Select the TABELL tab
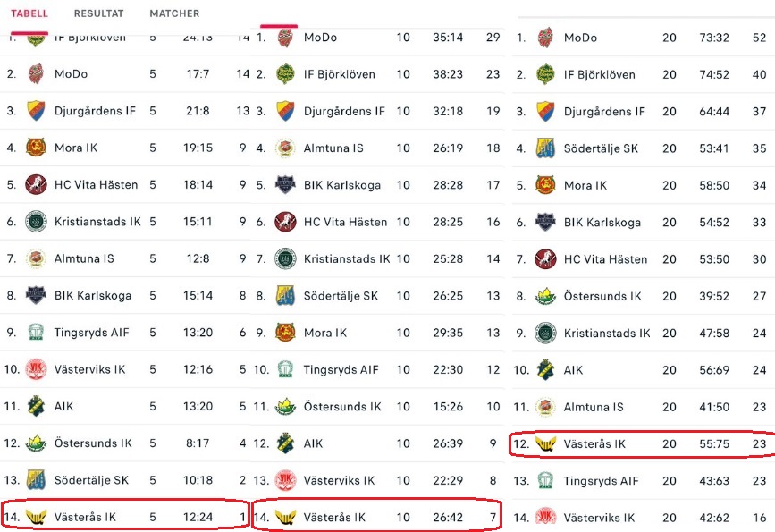 tap(29, 13)
